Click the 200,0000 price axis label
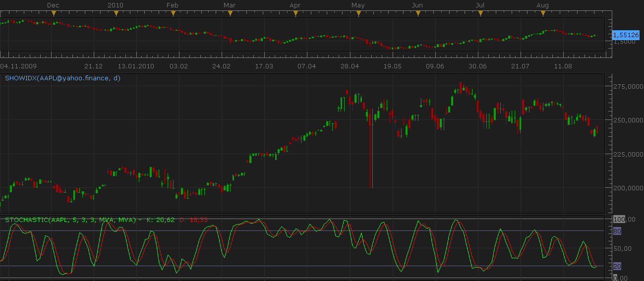The height and width of the screenshot is (281, 644). [x=629, y=188]
